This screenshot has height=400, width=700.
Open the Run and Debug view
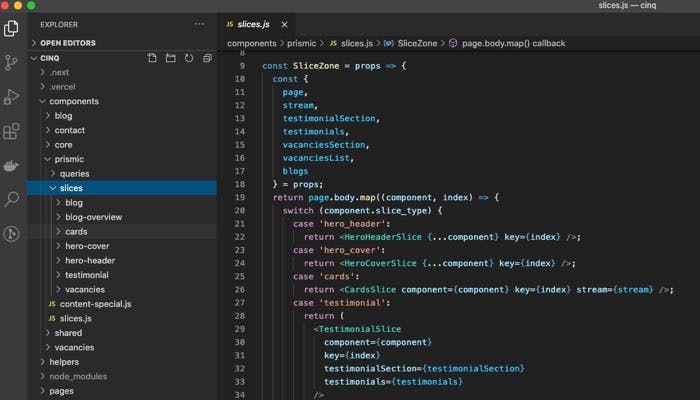12,97
